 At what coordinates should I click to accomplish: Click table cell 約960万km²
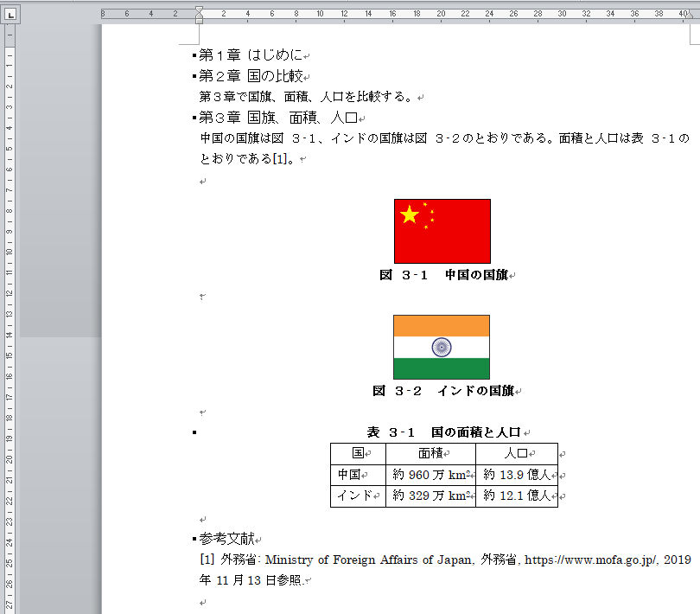[x=431, y=475]
